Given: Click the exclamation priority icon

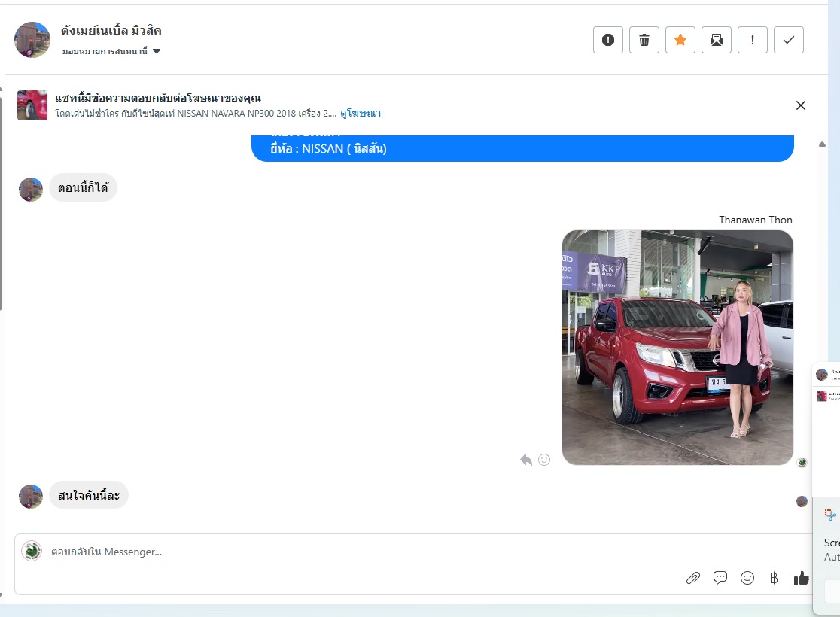Looking at the screenshot, I should (753, 40).
